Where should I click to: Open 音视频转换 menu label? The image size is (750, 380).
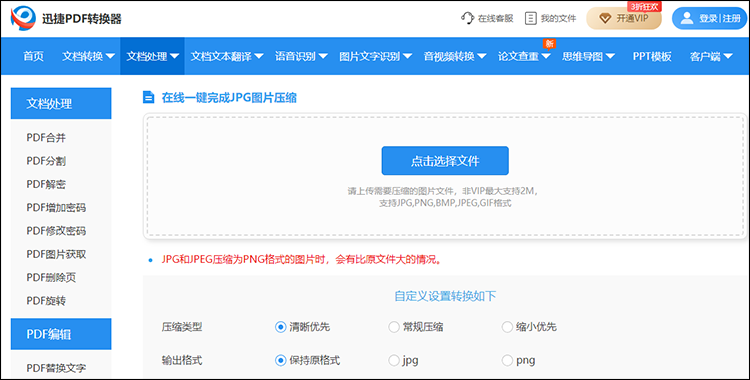449,56
